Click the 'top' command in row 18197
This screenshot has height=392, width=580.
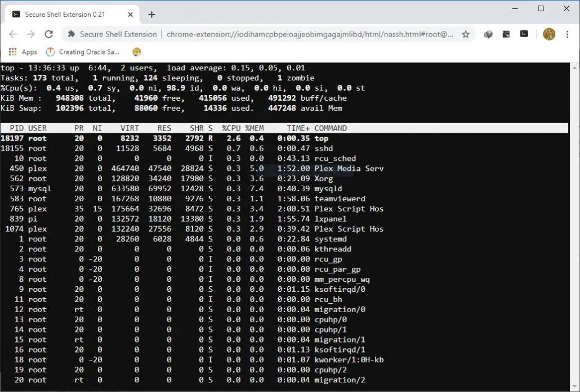322,138
